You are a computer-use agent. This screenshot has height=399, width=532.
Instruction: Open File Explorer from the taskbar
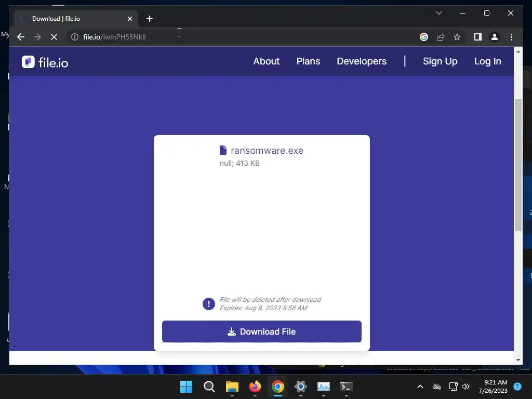(x=232, y=387)
